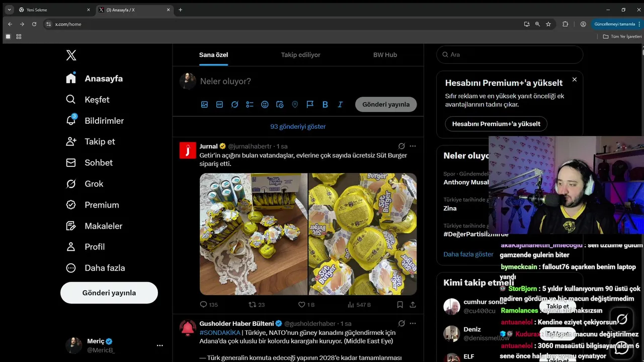Viewport: 644px width, 362px height.
Task: Share the Jurnal post
Action: (x=413, y=305)
